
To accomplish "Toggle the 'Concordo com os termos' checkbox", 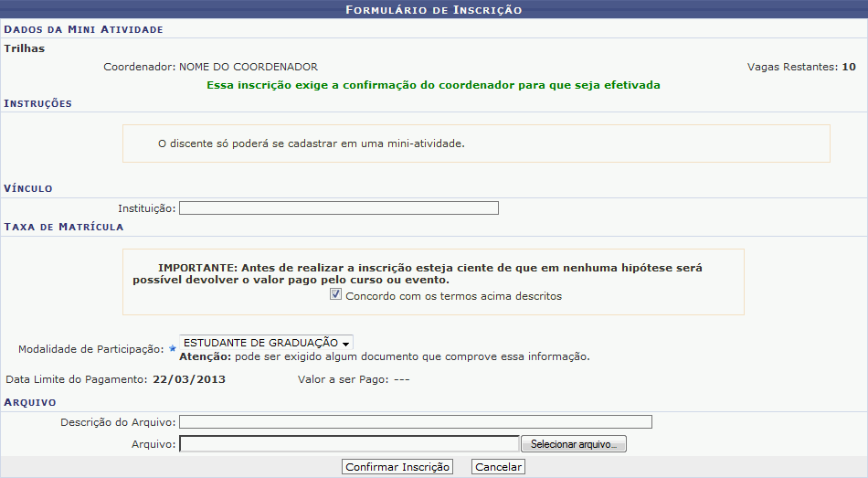I will click(336, 295).
